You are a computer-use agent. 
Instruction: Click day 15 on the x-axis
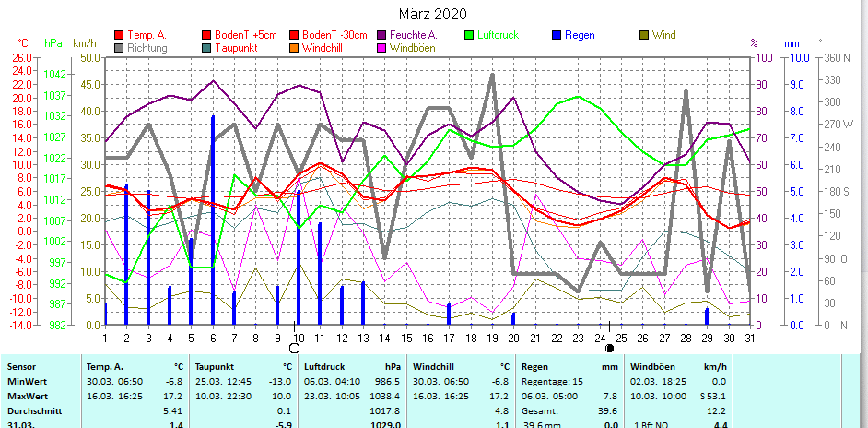point(407,337)
